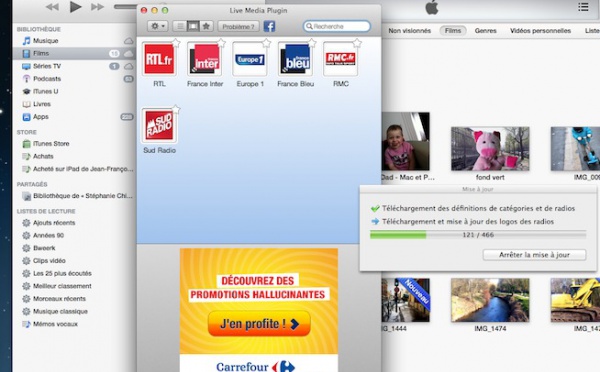Click the iCloud icon next to Musique
The width and height of the screenshot is (600, 372).
click(x=129, y=41)
